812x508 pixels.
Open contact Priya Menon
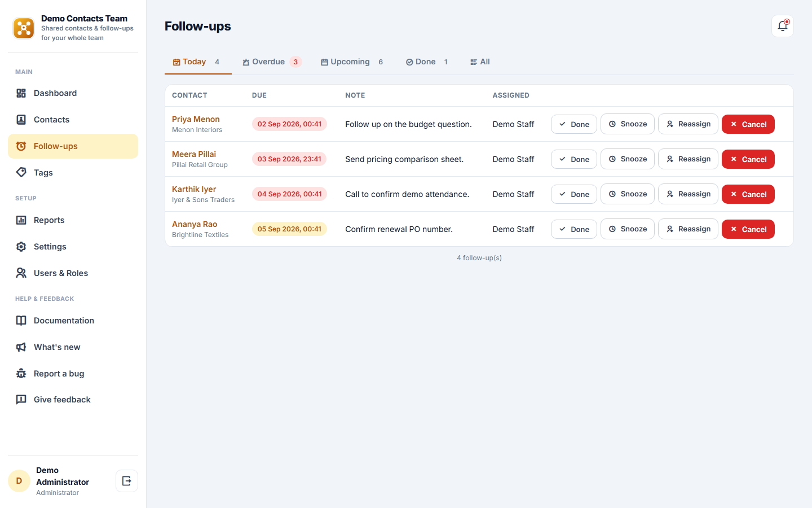pyautogui.click(x=196, y=119)
